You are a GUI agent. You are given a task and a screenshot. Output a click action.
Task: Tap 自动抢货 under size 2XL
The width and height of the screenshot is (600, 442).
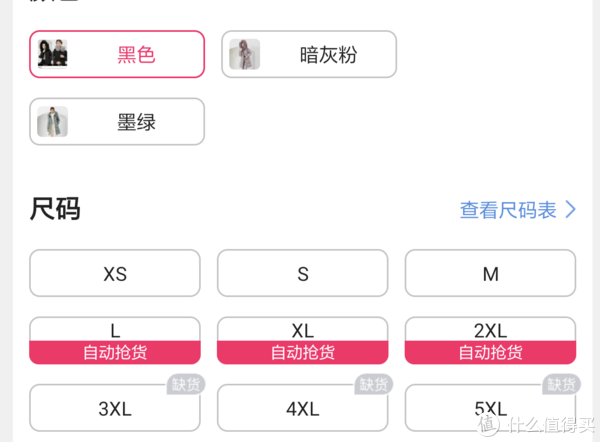491,352
